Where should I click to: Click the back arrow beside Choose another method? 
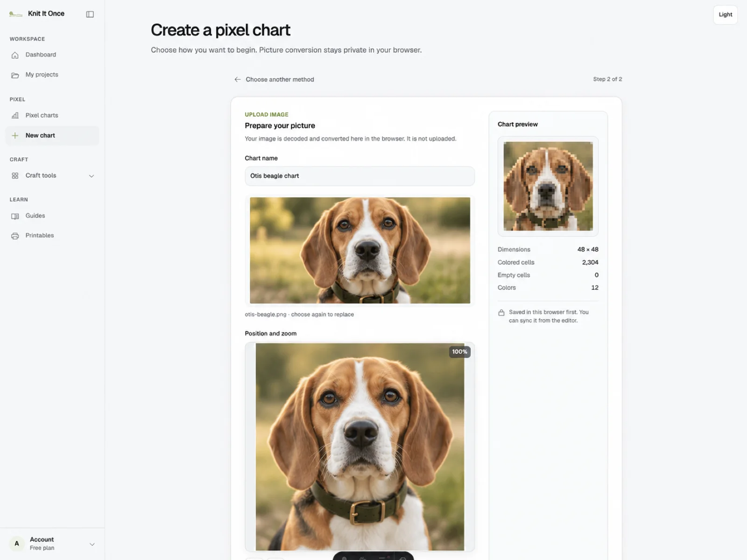point(237,79)
